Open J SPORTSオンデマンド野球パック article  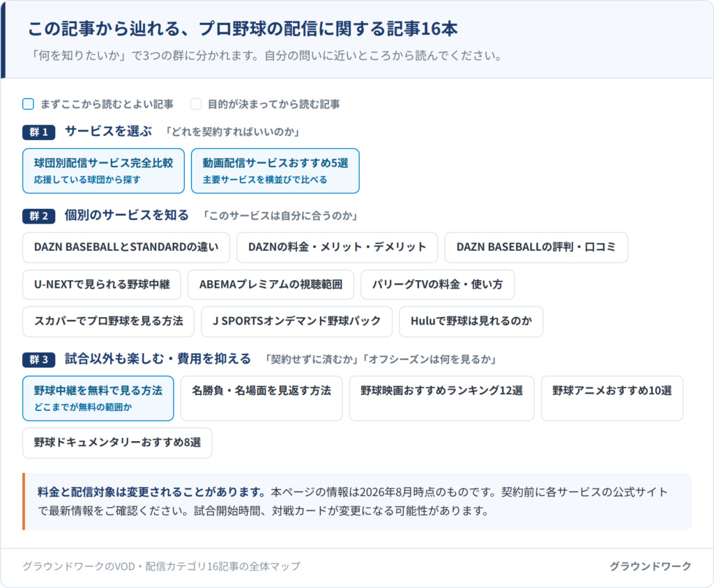click(x=296, y=321)
